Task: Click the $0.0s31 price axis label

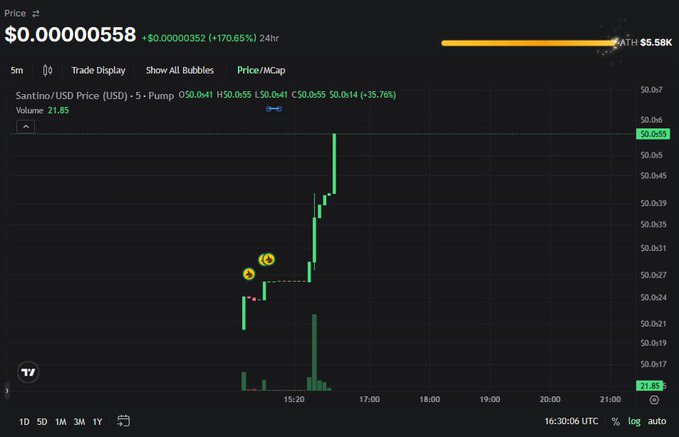Action: 653,248
